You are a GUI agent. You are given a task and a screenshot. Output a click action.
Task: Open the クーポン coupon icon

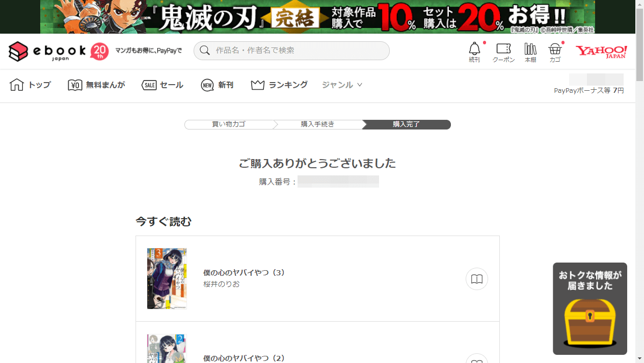(x=503, y=52)
